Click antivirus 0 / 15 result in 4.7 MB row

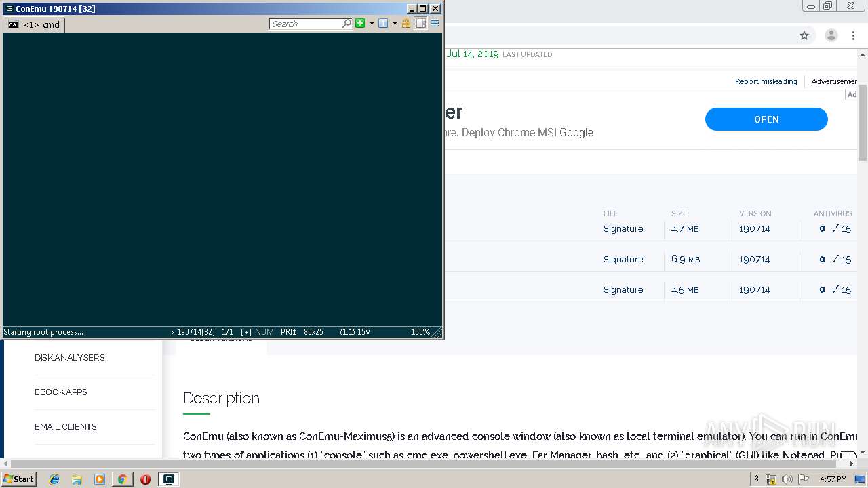(835, 229)
